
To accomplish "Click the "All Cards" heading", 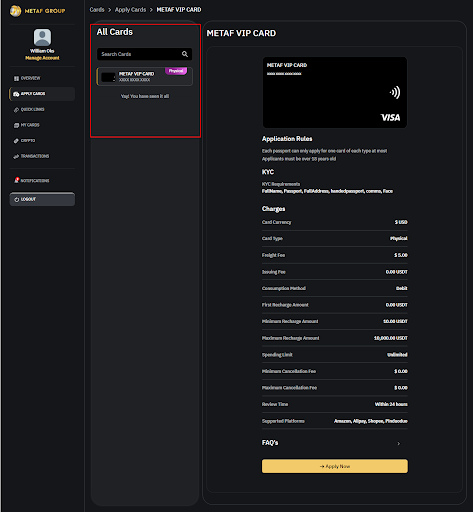I will [x=115, y=32].
